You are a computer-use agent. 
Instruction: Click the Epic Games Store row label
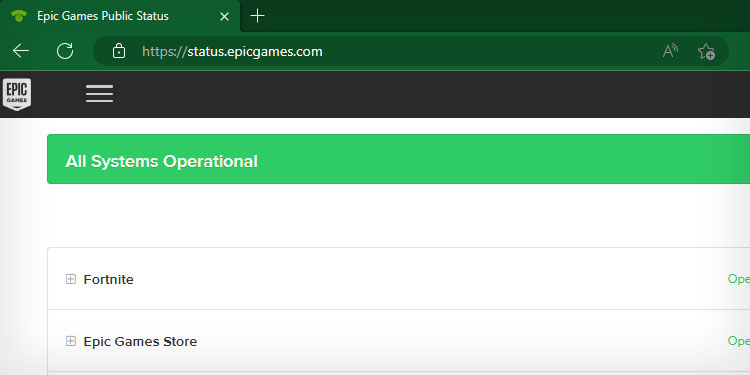[x=140, y=342]
